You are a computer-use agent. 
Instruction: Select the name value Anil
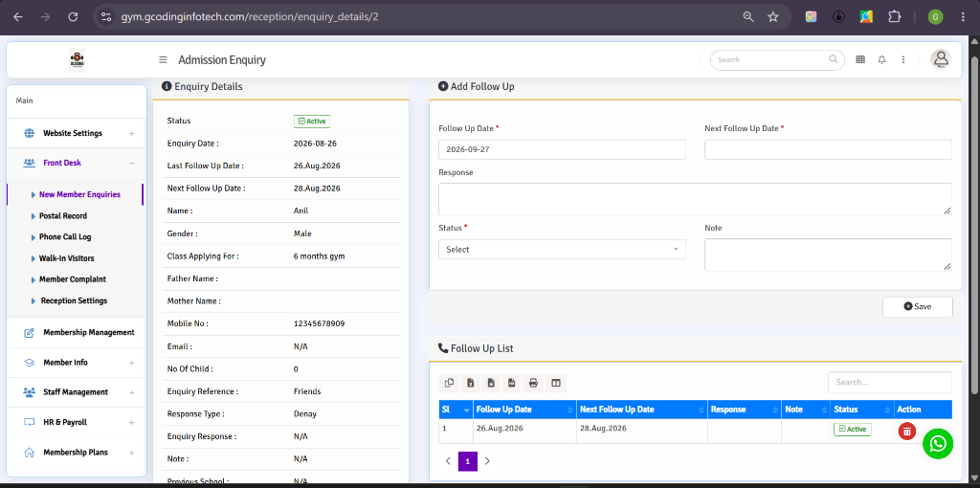[x=301, y=211]
